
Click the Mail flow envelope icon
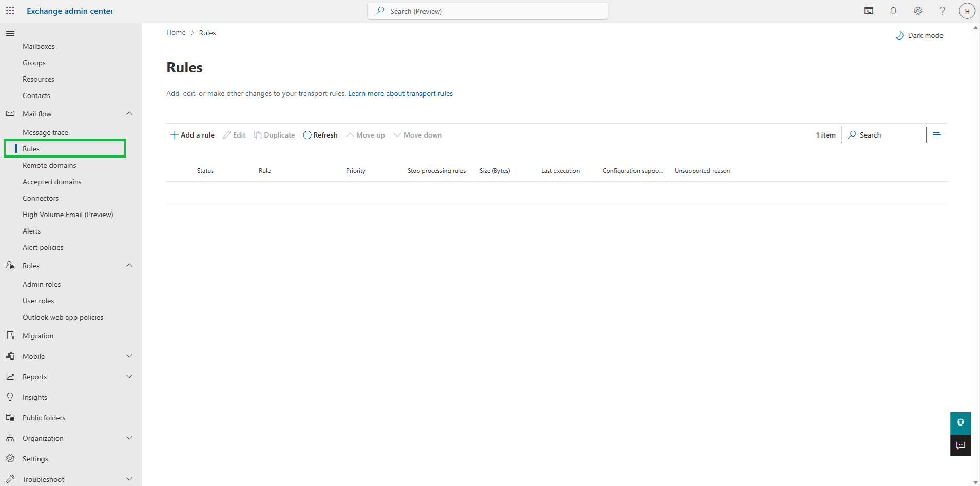(x=10, y=113)
